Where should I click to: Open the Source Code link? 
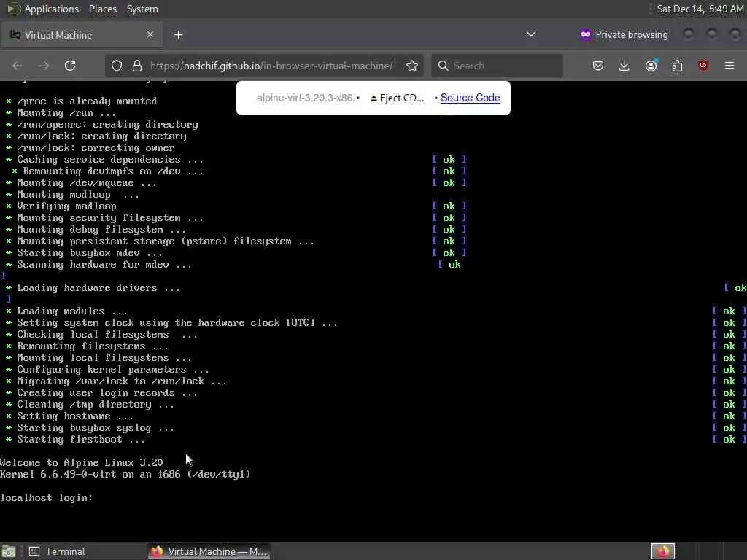[471, 98]
